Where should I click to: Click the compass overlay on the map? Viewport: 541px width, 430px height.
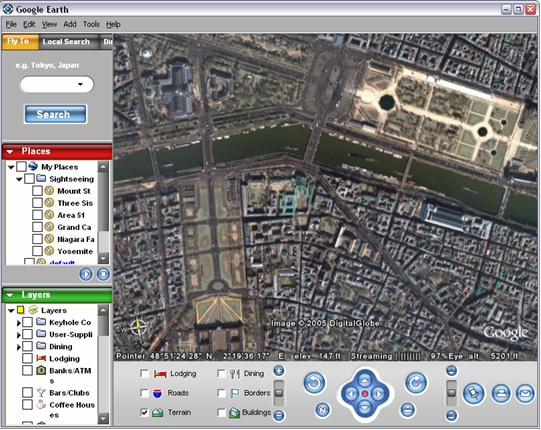pos(139,327)
